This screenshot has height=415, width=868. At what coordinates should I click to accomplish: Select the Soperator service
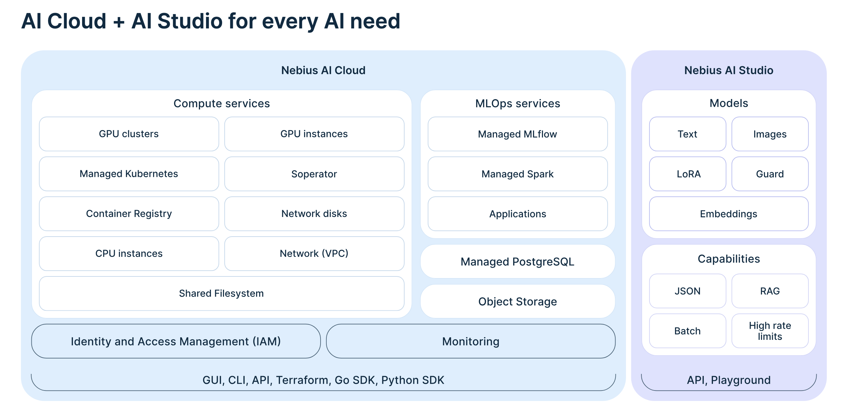pos(314,174)
